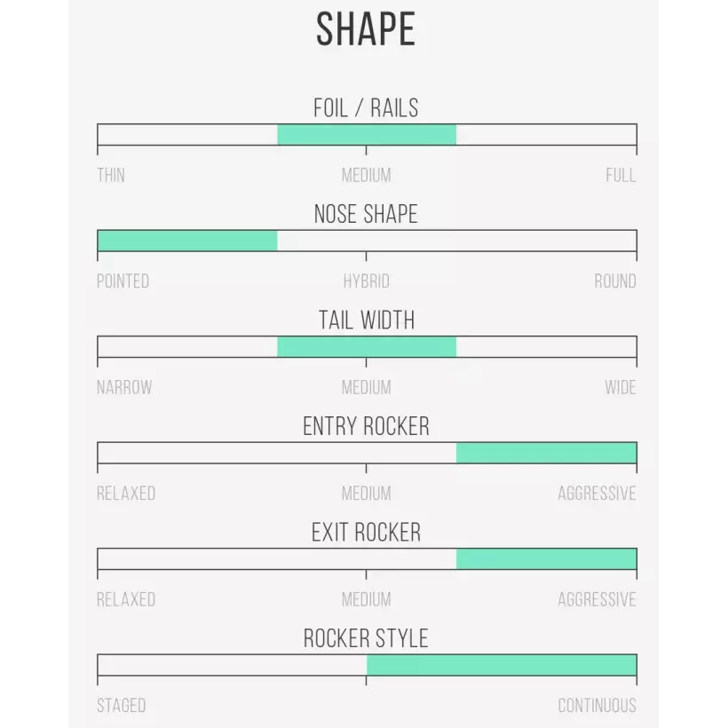Pick the CONTINUOUS rocker style label
Screen dimensions: 728x728
click(x=597, y=706)
